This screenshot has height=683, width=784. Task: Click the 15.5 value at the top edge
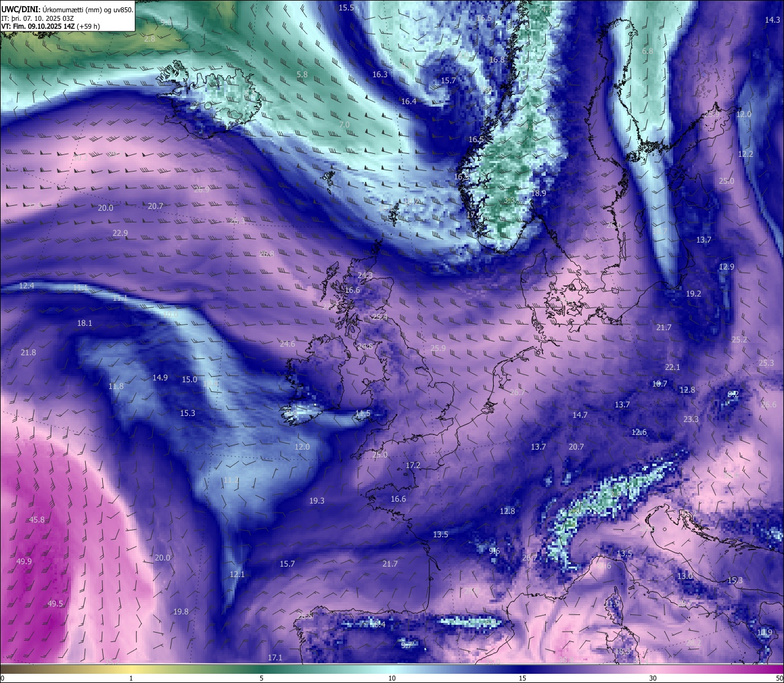click(x=347, y=7)
